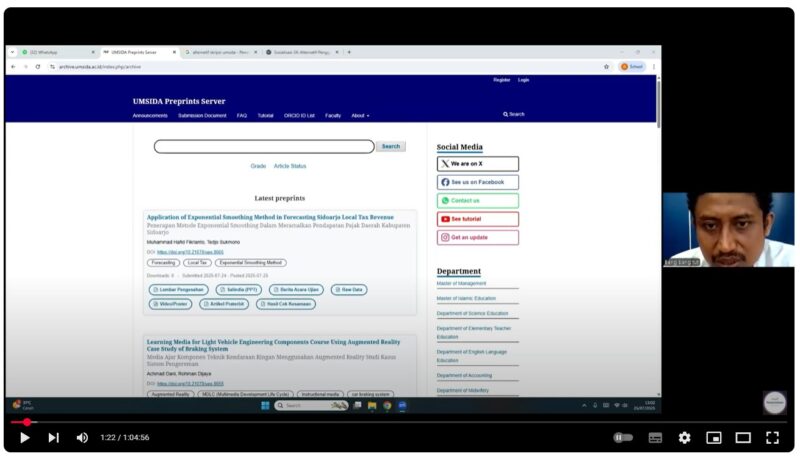The image size is (800, 456).
Task: Expand the tab search dropdown arrow
Action: tap(13, 52)
